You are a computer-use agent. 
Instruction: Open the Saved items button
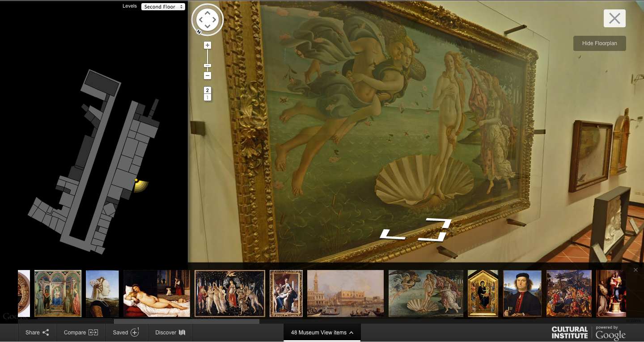(x=126, y=333)
